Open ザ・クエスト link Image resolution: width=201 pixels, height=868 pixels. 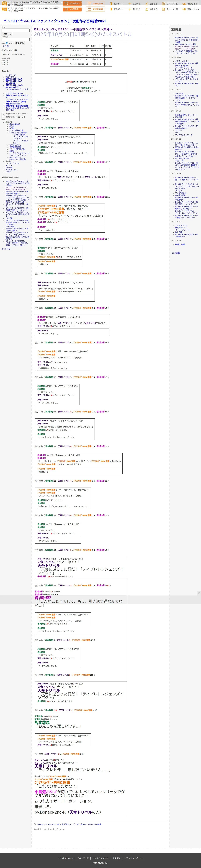14,163
